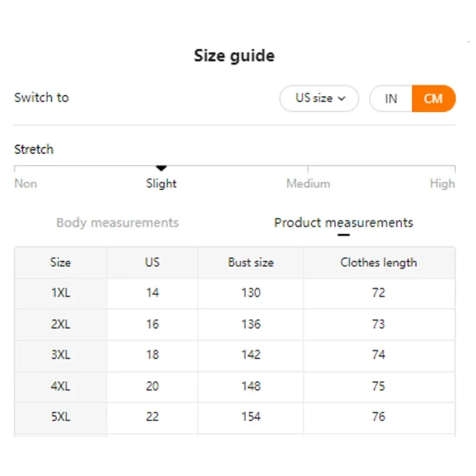
Task: Select the CM unit toggle
Action: click(x=433, y=99)
